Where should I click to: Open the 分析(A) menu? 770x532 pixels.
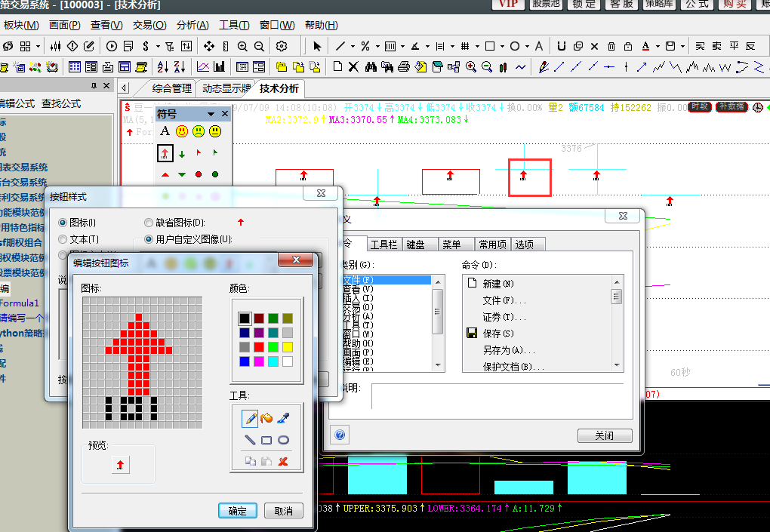tap(192, 25)
